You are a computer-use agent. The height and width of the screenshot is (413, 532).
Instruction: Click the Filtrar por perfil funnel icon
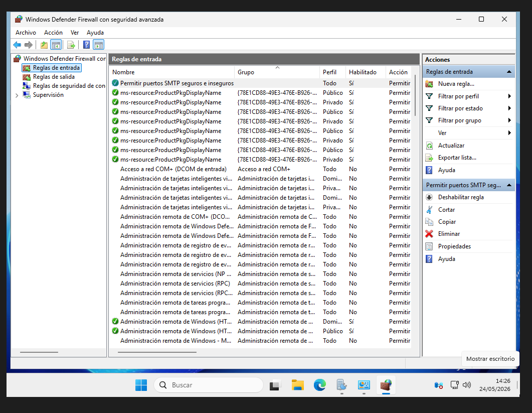[x=429, y=96]
